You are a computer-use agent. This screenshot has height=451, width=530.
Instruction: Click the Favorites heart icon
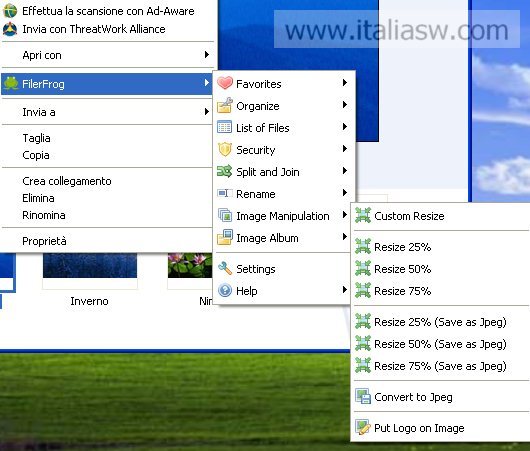click(x=225, y=83)
